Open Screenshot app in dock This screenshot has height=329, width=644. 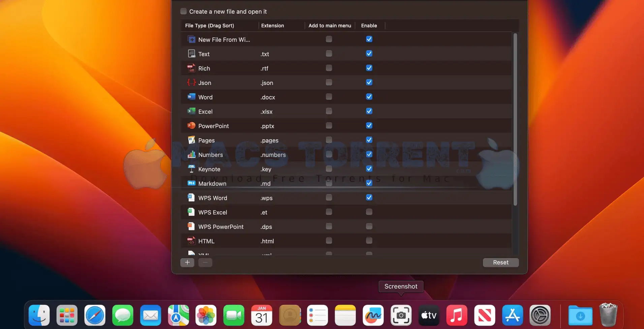[401, 316]
